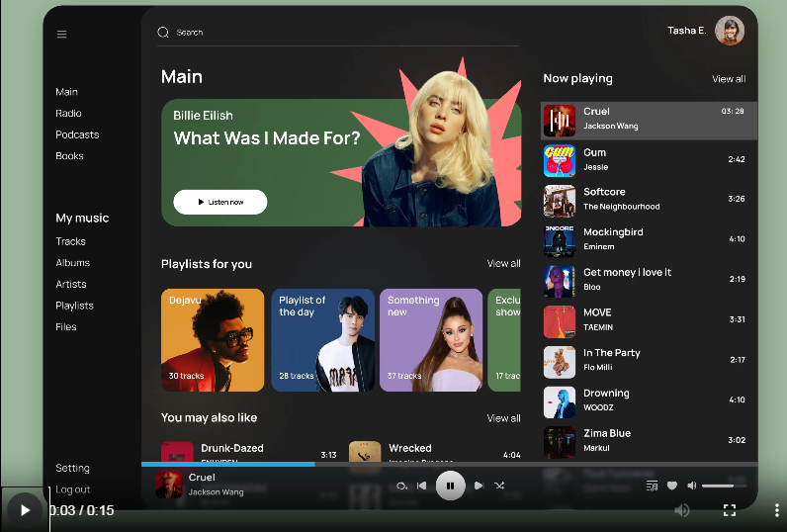Click the MOVE album cover
The width and height of the screenshot is (787, 532).
(x=560, y=321)
